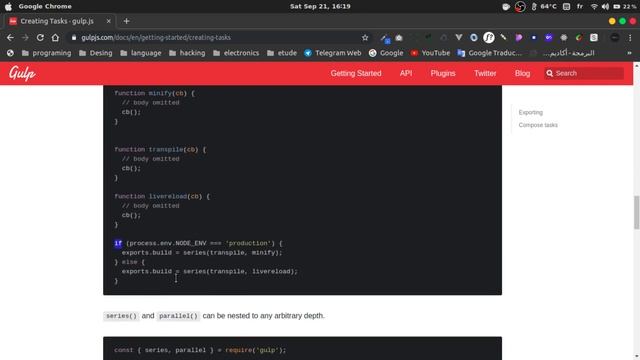Click the series() inline code text
The image size is (640, 360).
[x=121, y=316]
